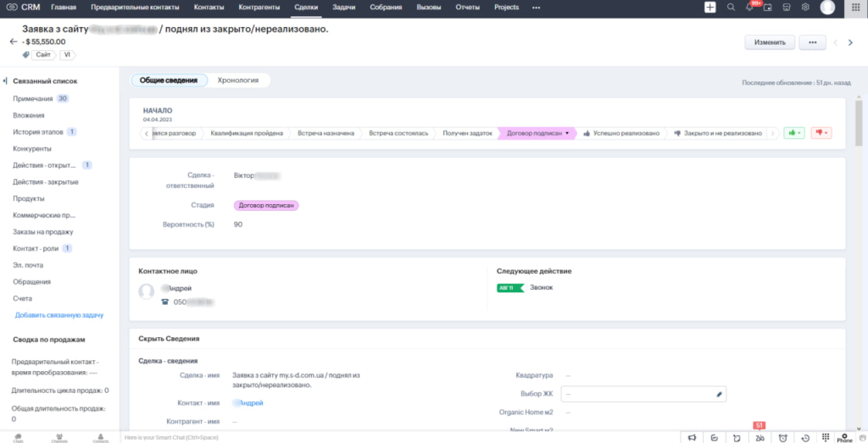Open notifications bell with 99+ badge
868x443 pixels.
pyautogui.click(x=749, y=7)
